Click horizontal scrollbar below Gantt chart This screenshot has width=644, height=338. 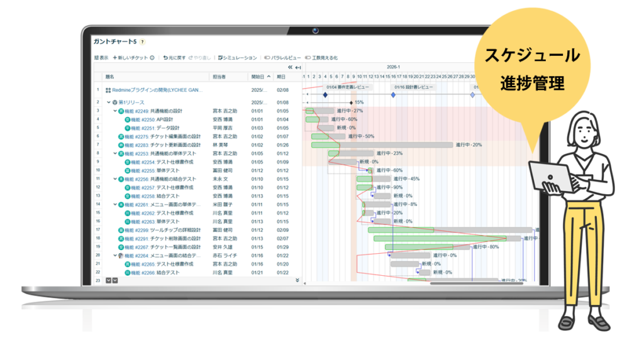point(477,283)
